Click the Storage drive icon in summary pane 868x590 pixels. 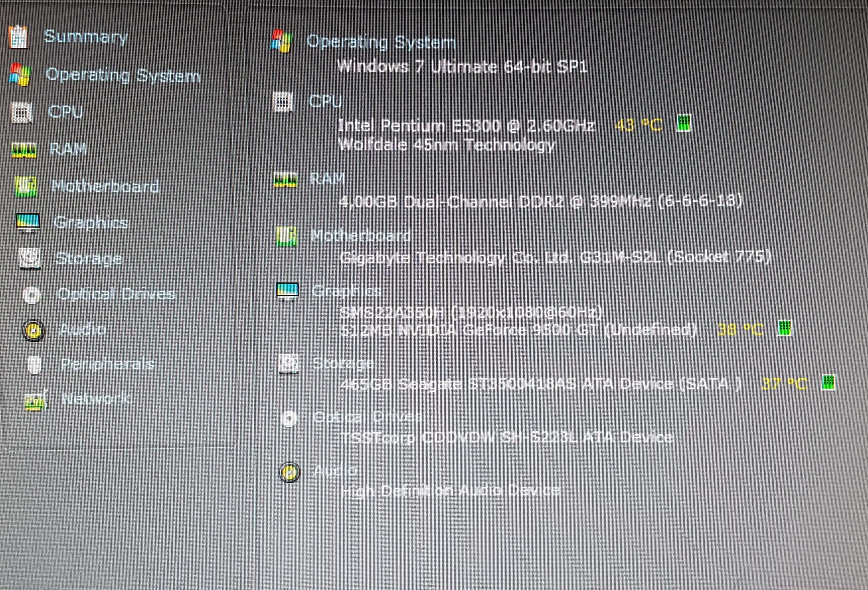pos(289,363)
